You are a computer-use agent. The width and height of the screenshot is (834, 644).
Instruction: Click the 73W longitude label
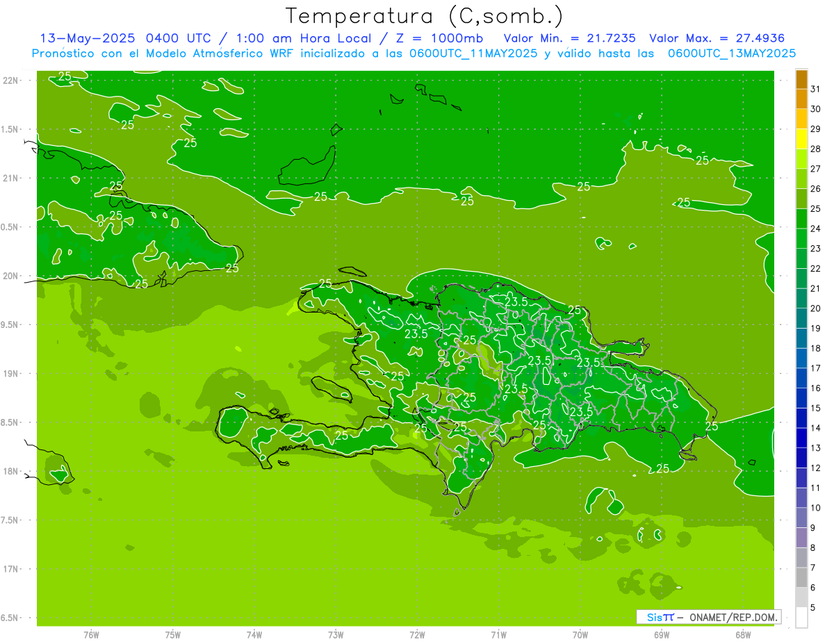pos(336,635)
